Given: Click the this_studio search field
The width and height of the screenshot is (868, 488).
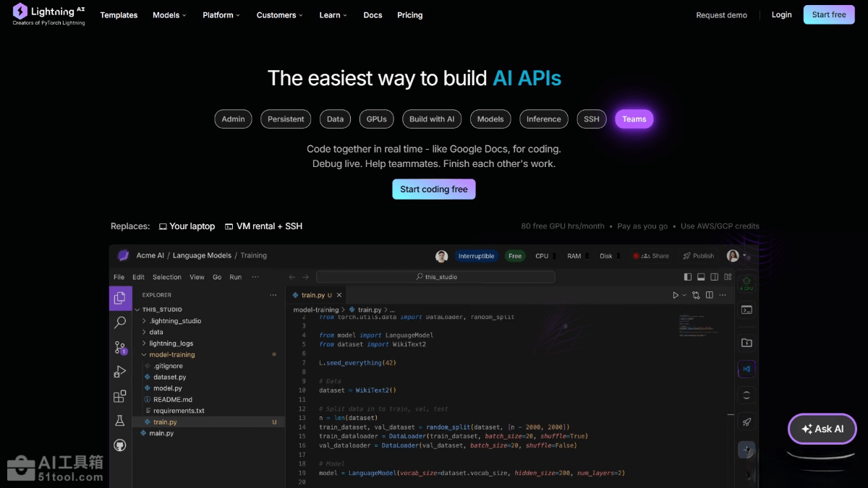Looking at the screenshot, I should [435, 277].
